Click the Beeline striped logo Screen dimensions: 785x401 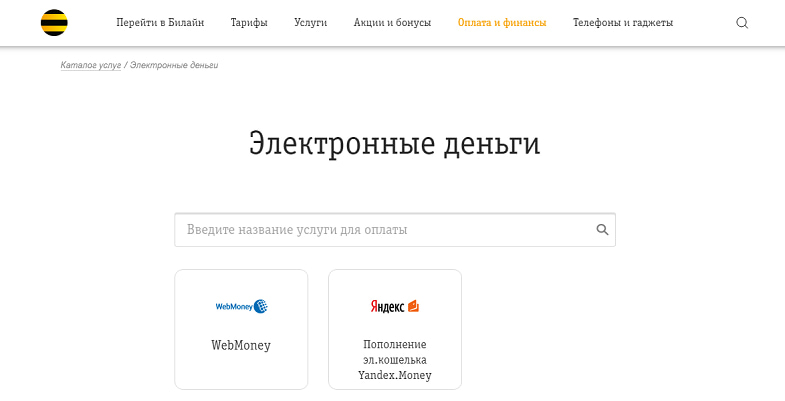pyautogui.click(x=54, y=23)
